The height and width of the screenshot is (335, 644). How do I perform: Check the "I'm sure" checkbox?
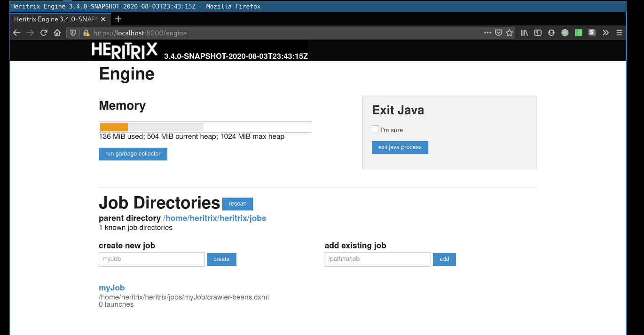click(x=375, y=129)
